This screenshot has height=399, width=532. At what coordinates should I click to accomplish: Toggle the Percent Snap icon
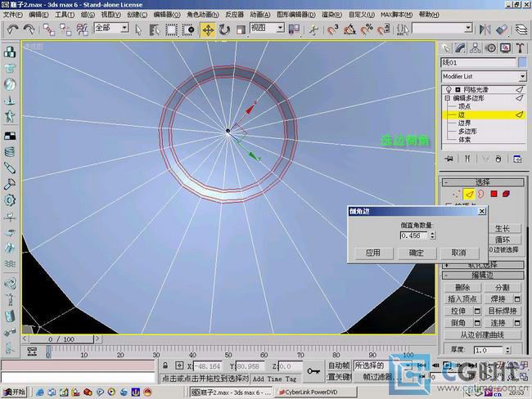367,29
